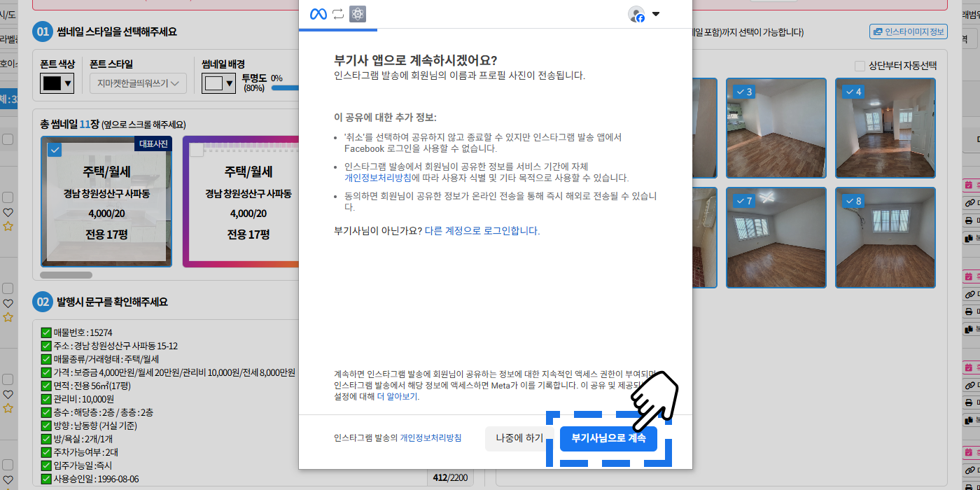The image size is (980, 490).
Task: Select room photo number 3
Action: (776, 128)
